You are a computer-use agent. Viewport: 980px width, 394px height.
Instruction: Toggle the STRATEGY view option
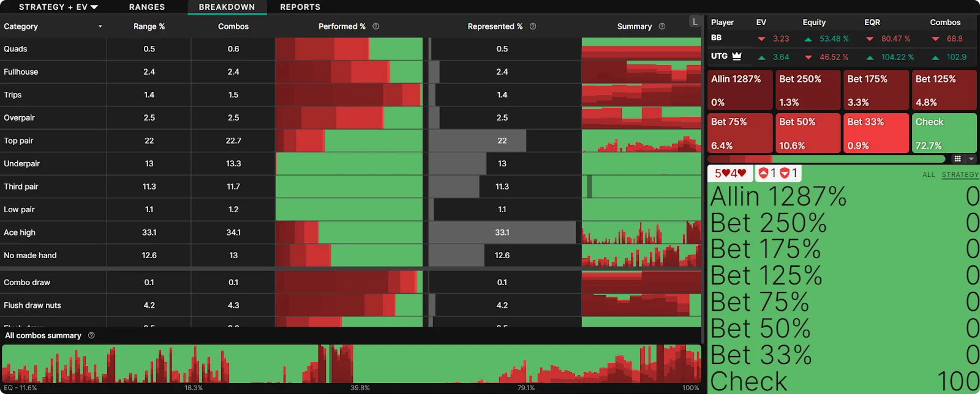coord(960,175)
